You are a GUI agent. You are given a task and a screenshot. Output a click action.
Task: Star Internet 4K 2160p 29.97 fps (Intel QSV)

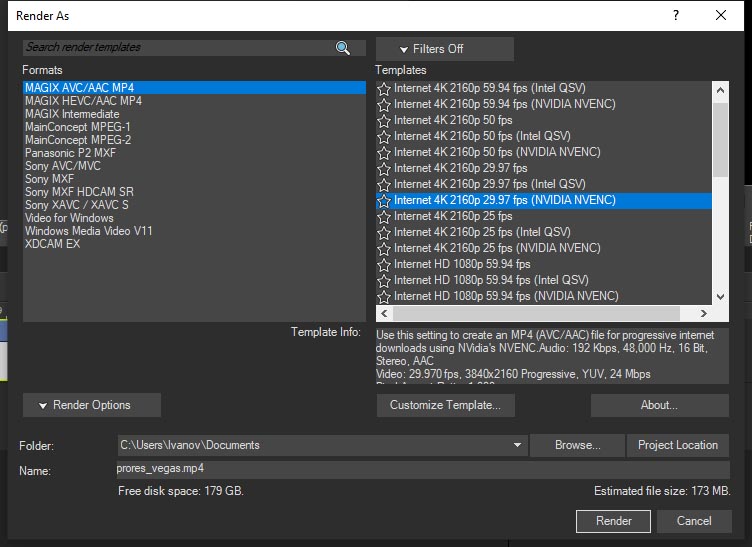(x=384, y=184)
